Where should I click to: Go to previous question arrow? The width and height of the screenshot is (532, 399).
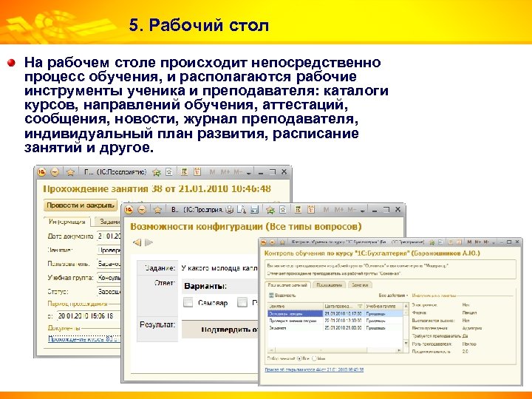tap(137, 242)
